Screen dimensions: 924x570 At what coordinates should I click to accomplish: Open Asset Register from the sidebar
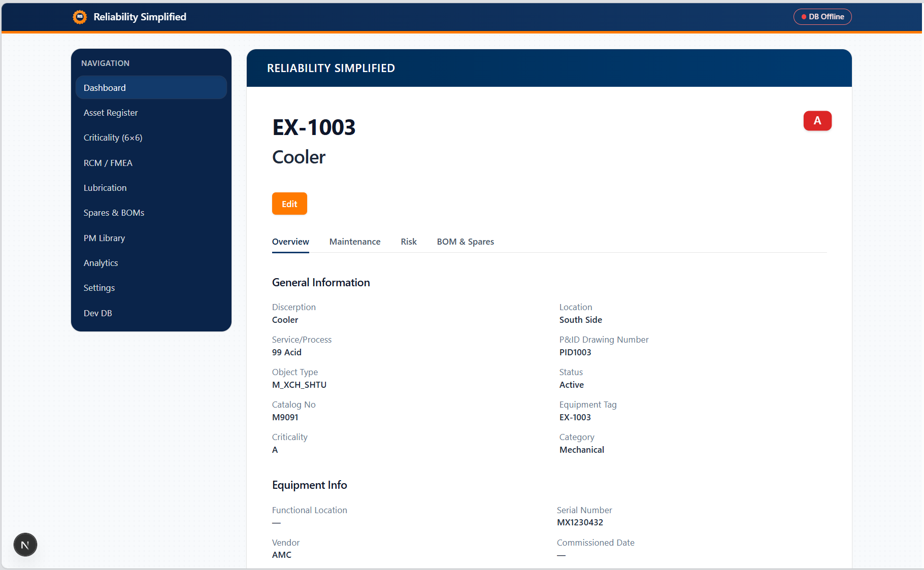pos(111,113)
